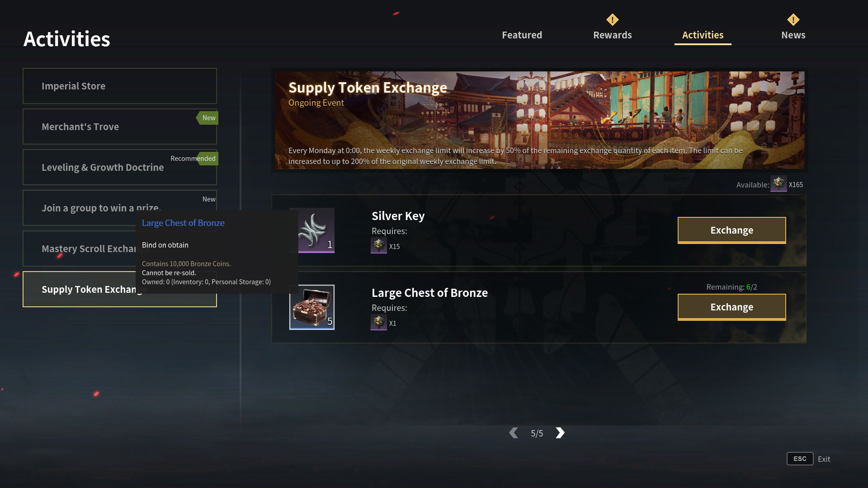Exchange tokens for the Silver Key
This screenshot has width=868, height=488.
[x=731, y=230]
